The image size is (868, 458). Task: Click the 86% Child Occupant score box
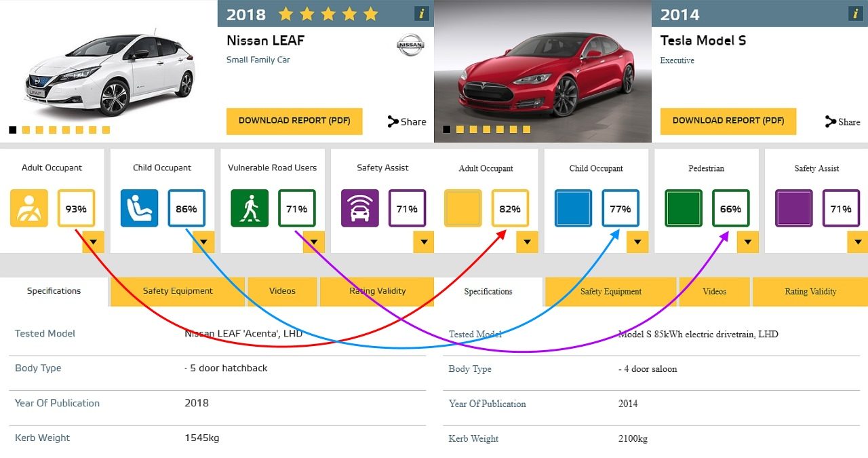coord(186,208)
